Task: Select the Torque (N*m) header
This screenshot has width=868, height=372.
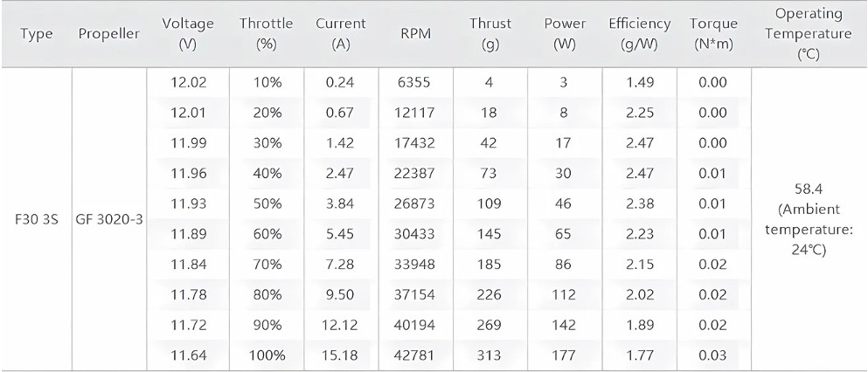Action: [713, 34]
